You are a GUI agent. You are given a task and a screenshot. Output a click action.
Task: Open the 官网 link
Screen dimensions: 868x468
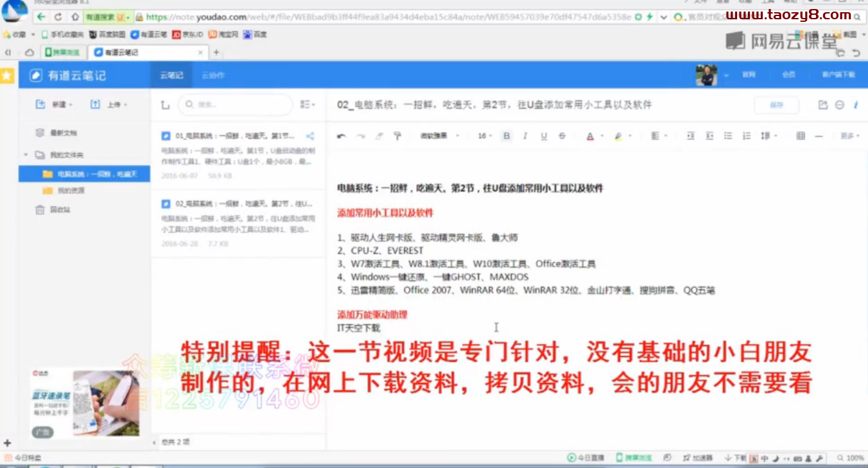tap(749, 75)
